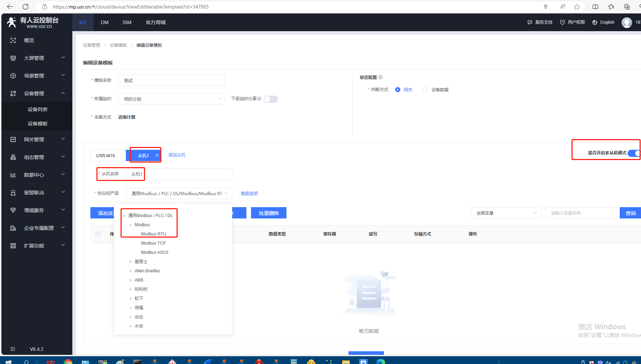Click the service support (服务支持) chat icon
Viewport: 641px width, 364px height.
[x=530, y=22]
